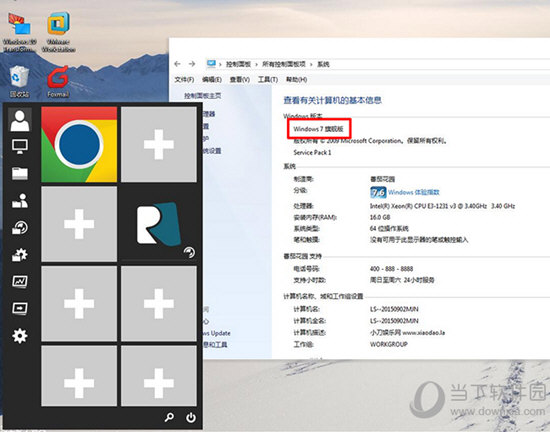Open the 查看(V) menu
Image resolution: width=550 pixels, height=432 pixels.
pos(240,80)
